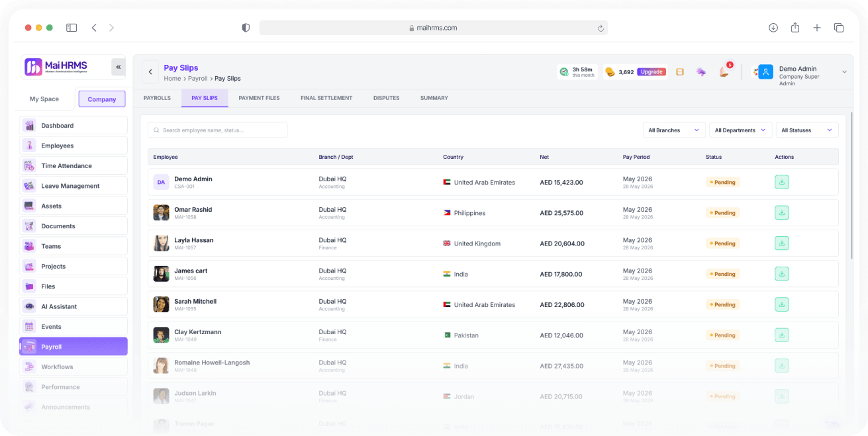Viewport: 868px width, 436px height.
Task: Download James cart's pay slip
Action: (x=782, y=274)
